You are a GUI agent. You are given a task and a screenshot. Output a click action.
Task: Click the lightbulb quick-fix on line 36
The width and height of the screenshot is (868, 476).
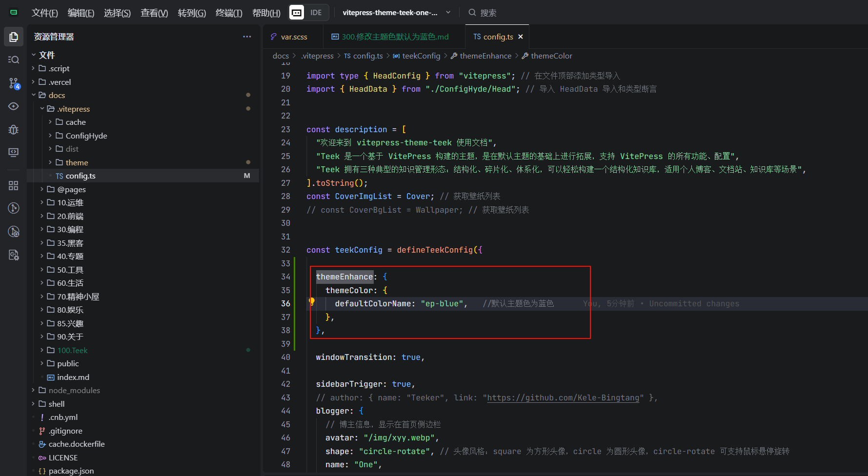pyautogui.click(x=312, y=302)
